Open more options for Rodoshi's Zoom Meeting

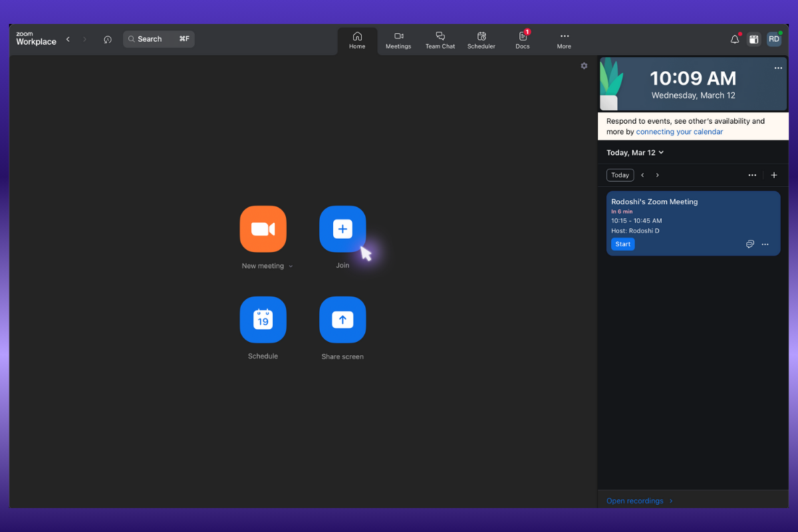point(765,244)
